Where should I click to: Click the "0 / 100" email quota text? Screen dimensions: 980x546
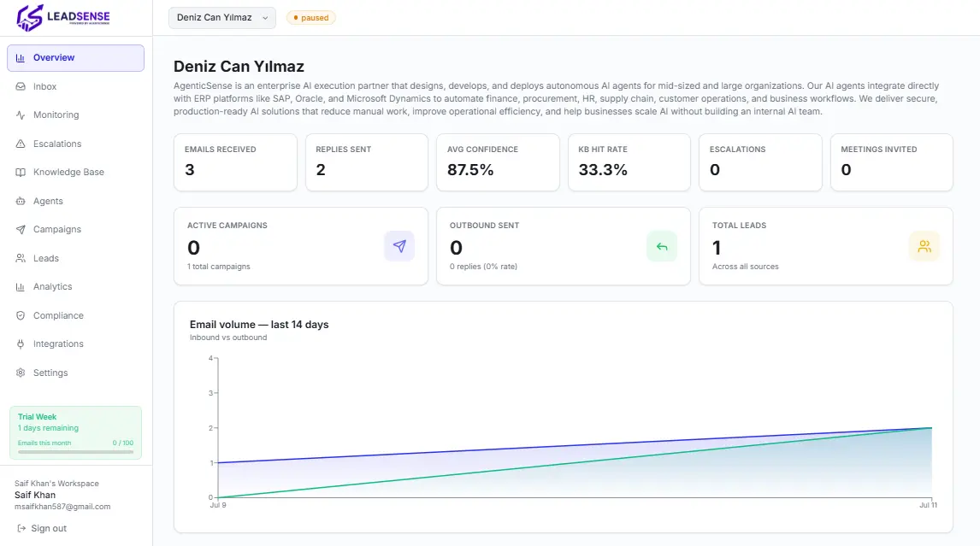click(123, 443)
